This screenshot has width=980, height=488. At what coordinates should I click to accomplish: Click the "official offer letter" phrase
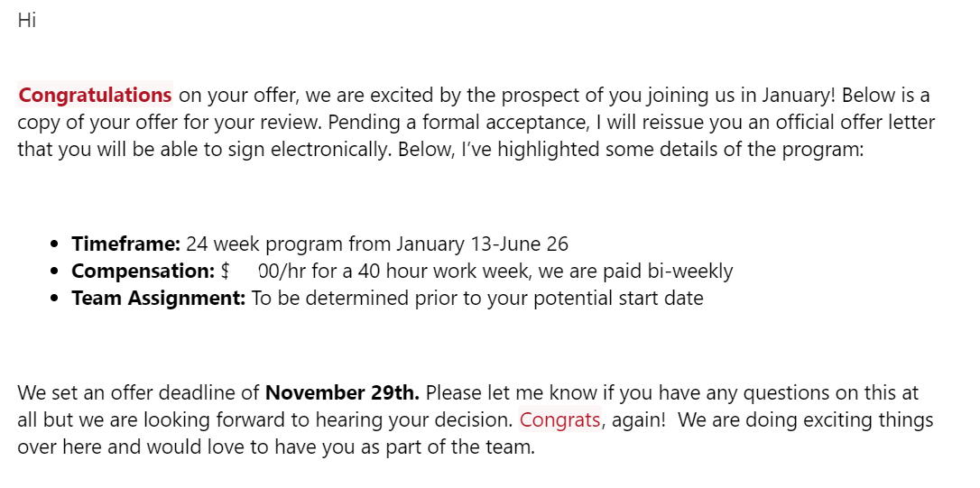tap(855, 122)
